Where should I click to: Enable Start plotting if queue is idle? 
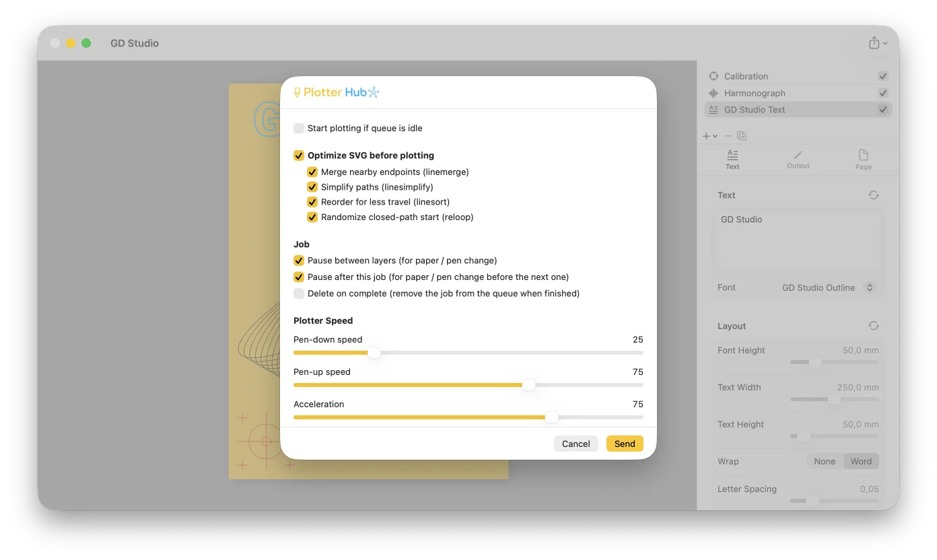click(x=299, y=128)
